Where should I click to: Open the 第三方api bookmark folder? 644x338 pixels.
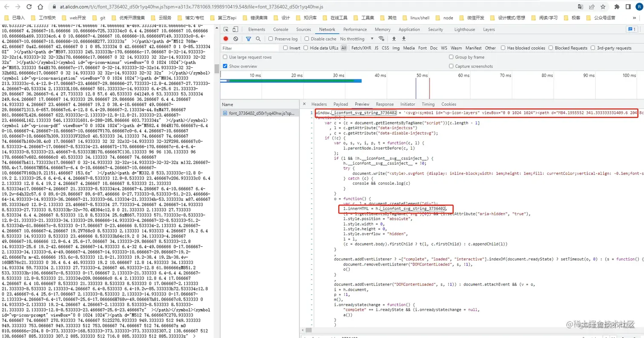(x=224, y=18)
